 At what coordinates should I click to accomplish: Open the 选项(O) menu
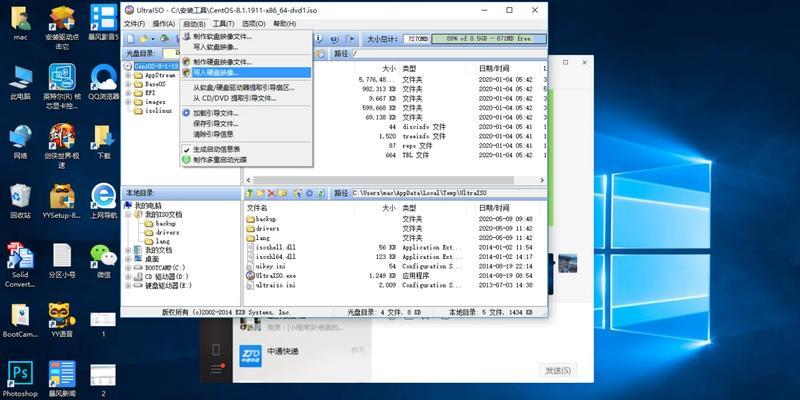(253, 24)
